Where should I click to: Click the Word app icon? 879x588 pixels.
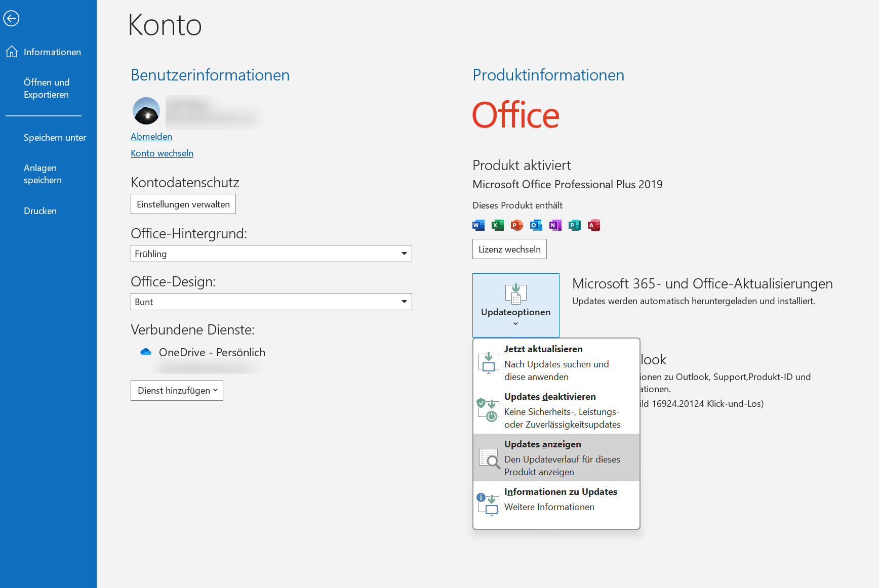(478, 225)
